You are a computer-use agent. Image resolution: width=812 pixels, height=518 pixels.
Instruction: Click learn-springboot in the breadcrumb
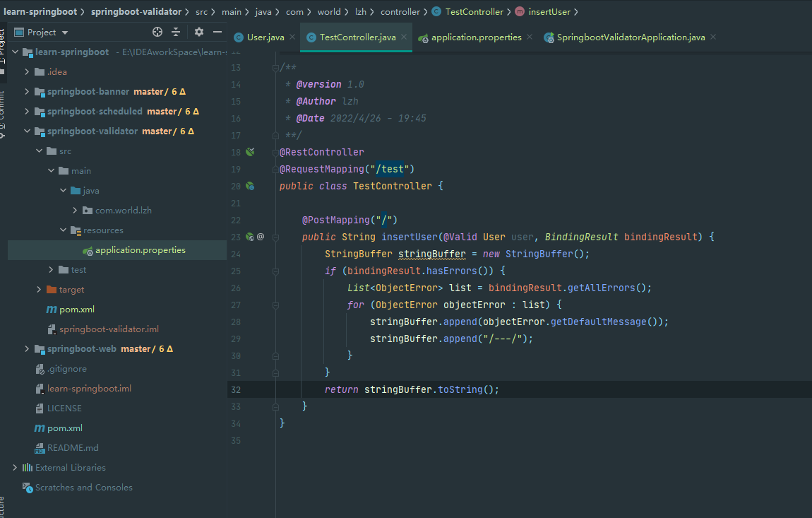(x=40, y=11)
